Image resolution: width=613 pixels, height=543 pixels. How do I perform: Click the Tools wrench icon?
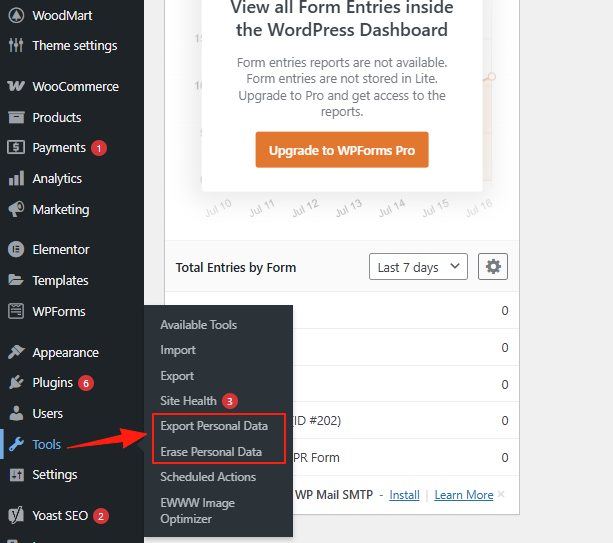pos(16,444)
